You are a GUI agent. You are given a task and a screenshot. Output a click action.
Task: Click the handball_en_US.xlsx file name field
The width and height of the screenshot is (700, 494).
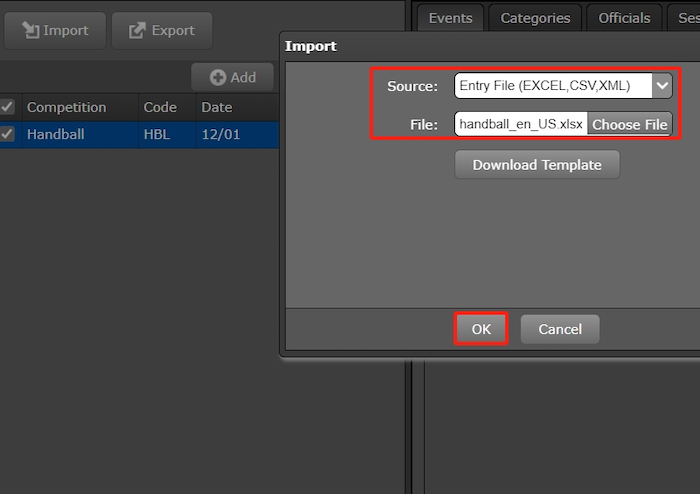point(520,124)
